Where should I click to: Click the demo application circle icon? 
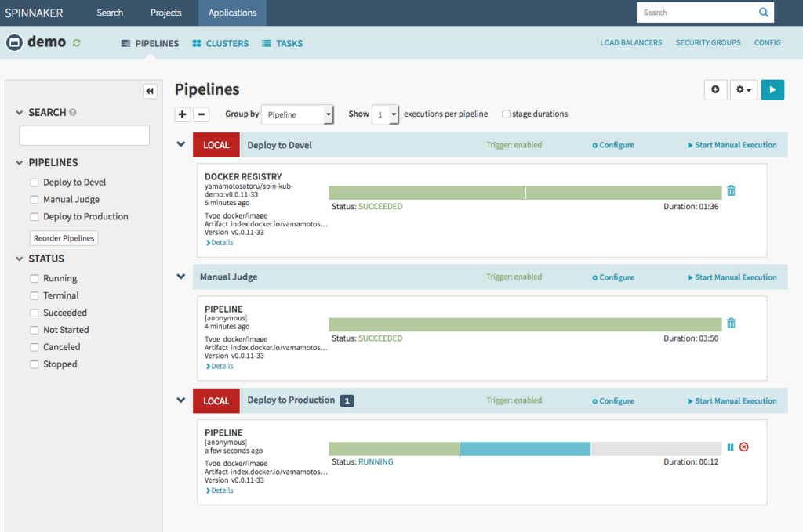[x=14, y=42]
